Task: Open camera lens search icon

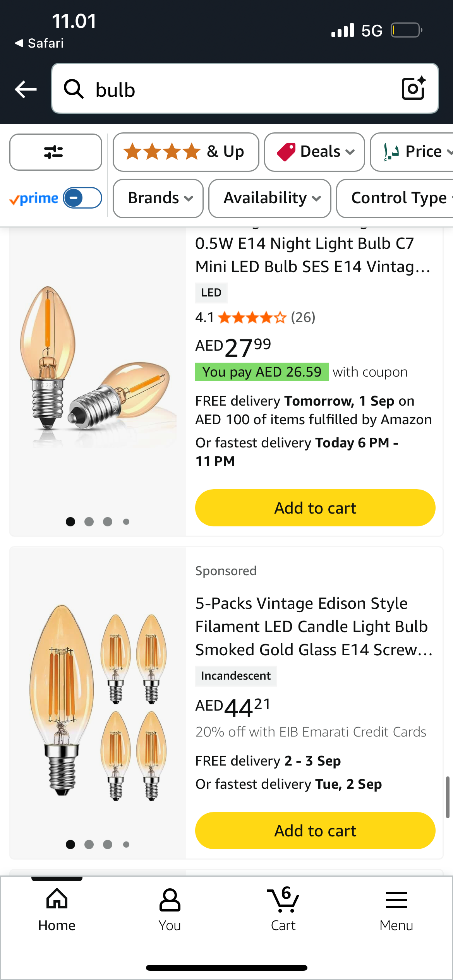Action: click(x=414, y=89)
